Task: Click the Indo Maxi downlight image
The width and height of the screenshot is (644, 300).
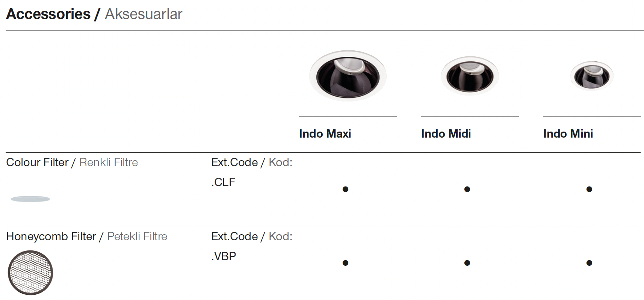Action: pyautogui.click(x=348, y=76)
